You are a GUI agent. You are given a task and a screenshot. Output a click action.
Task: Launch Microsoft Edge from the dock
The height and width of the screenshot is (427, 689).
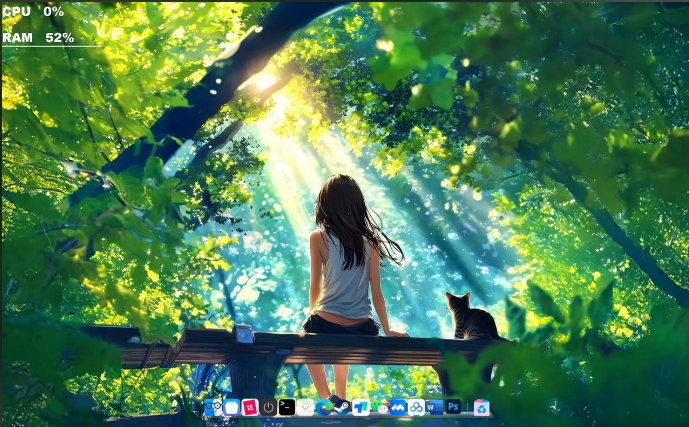pos(324,408)
